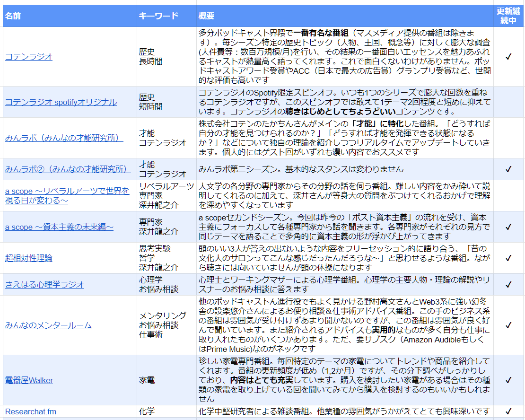Open the みんラボ（みんなの才能研究所） link
The height and width of the screenshot is (420, 525).
(64, 138)
